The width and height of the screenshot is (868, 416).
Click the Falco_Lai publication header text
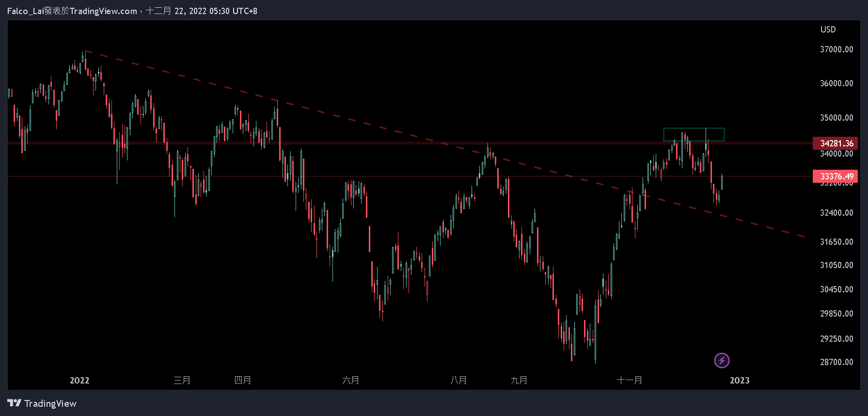pyautogui.click(x=132, y=11)
